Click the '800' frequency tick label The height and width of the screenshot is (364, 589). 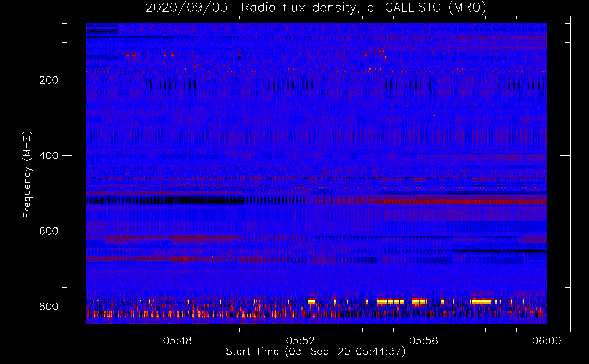(x=49, y=307)
